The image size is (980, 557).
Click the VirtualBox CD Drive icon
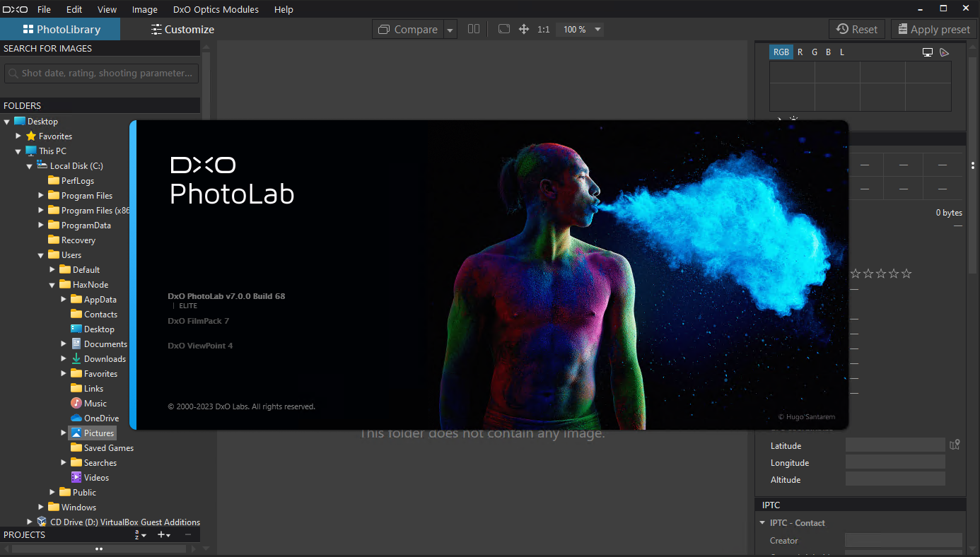coord(42,522)
